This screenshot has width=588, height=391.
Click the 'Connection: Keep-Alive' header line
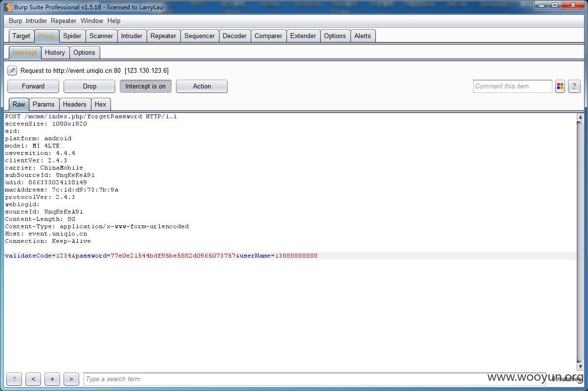(x=48, y=241)
